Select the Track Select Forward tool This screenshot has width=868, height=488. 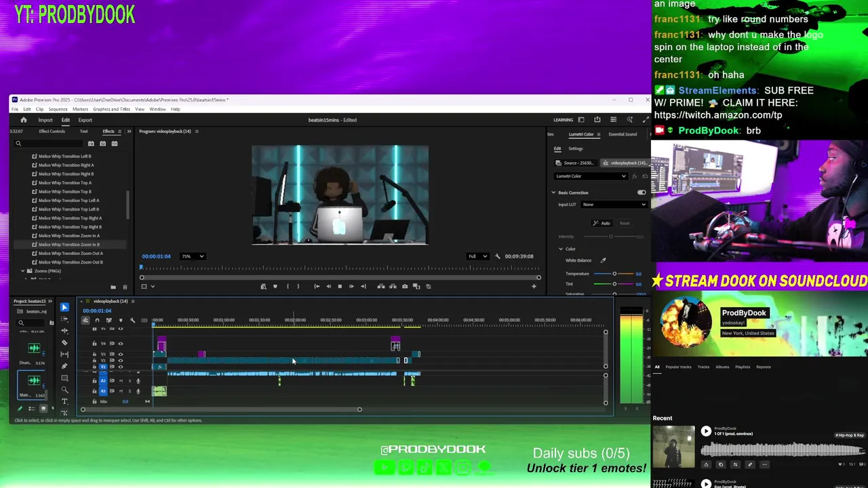[x=64, y=319]
